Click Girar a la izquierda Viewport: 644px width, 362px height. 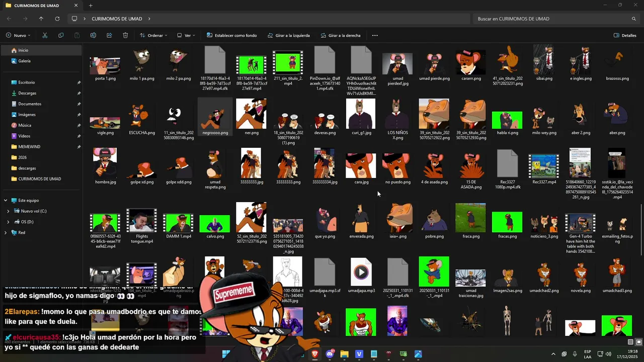pos(288,35)
